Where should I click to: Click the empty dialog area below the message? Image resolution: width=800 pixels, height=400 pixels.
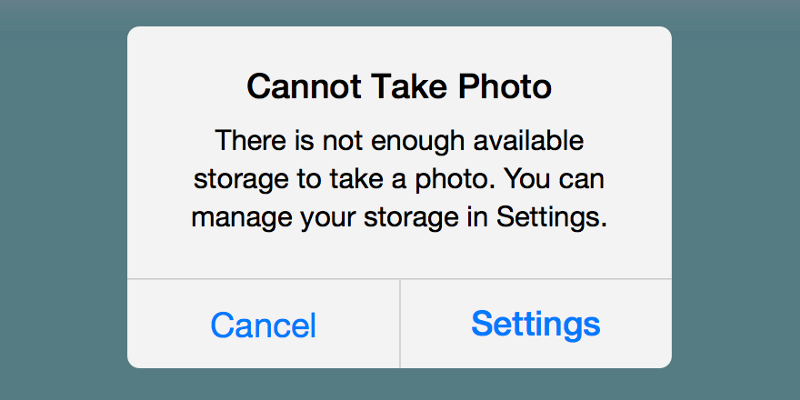pyautogui.click(x=399, y=256)
